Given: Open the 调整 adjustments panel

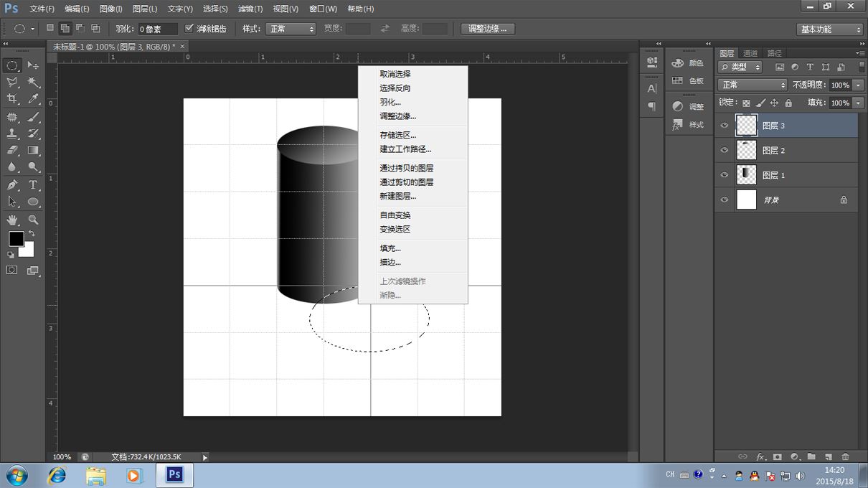Looking at the screenshot, I should click(687, 106).
